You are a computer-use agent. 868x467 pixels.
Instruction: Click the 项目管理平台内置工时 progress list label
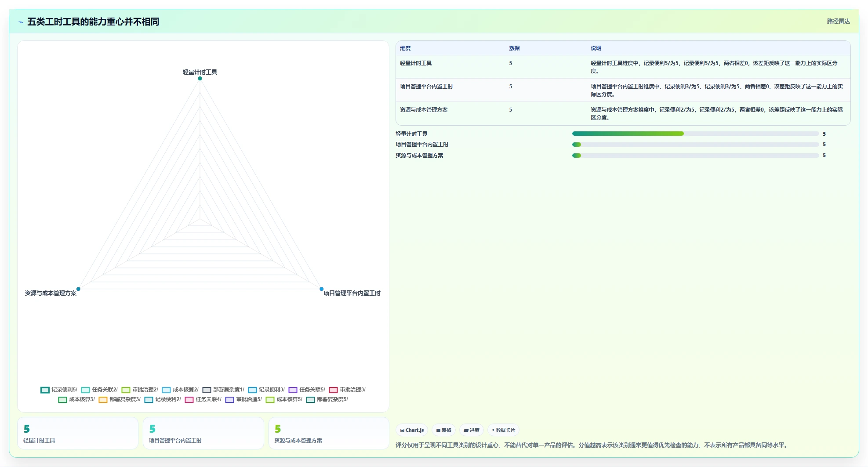[x=422, y=145]
